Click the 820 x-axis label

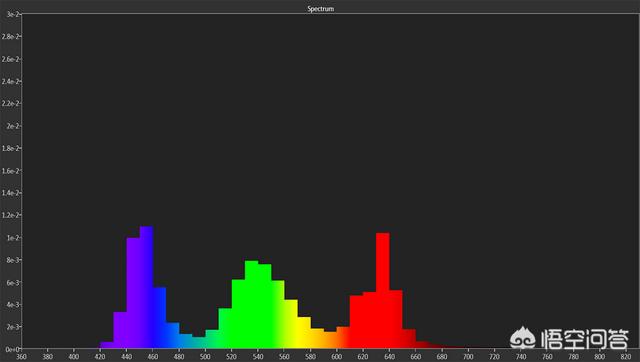point(626,357)
